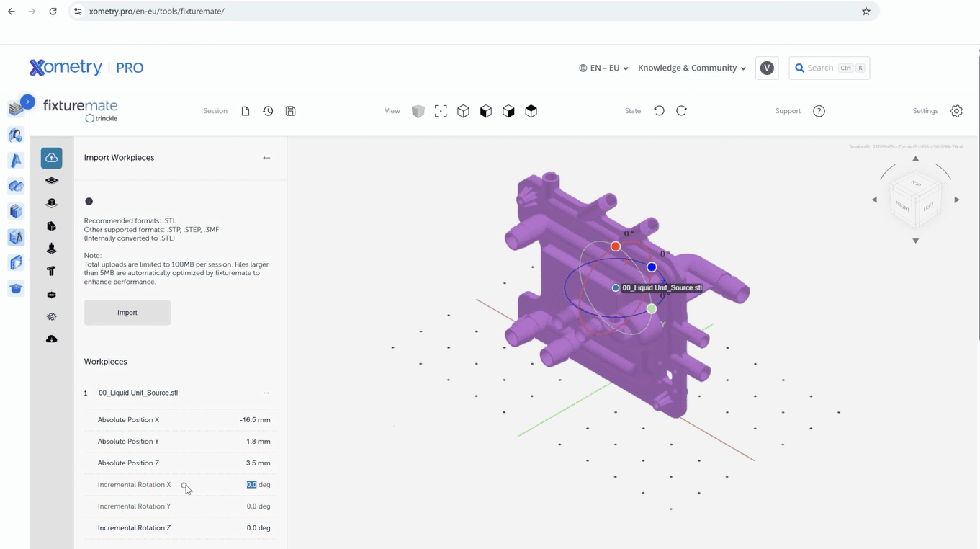Open the Support help question mark icon
The height and width of the screenshot is (549, 980).
point(819,111)
